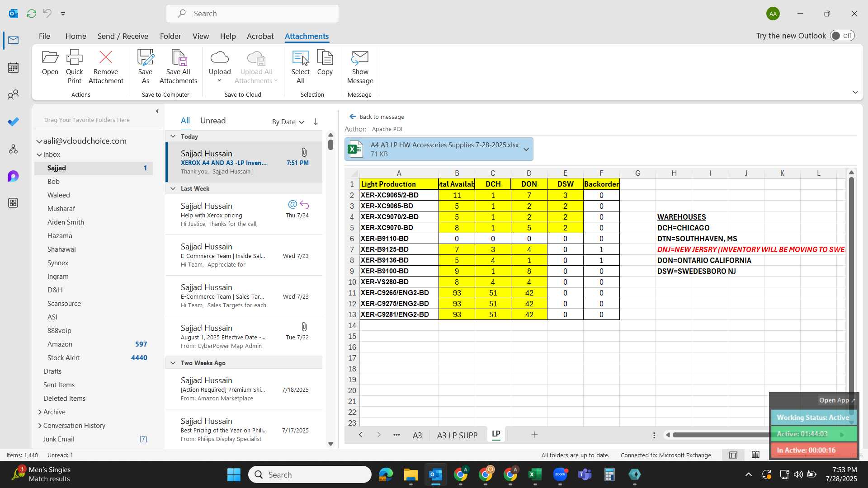The image size is (868, 488).
Task: Open Mail view in left sidebar
Action: click(13, 40)
